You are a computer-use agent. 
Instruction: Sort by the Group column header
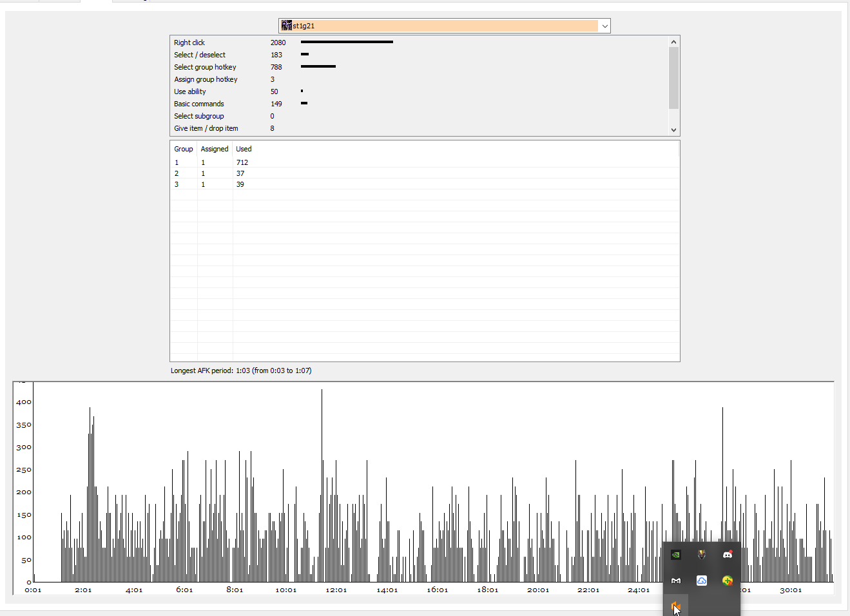coord(184,149)
